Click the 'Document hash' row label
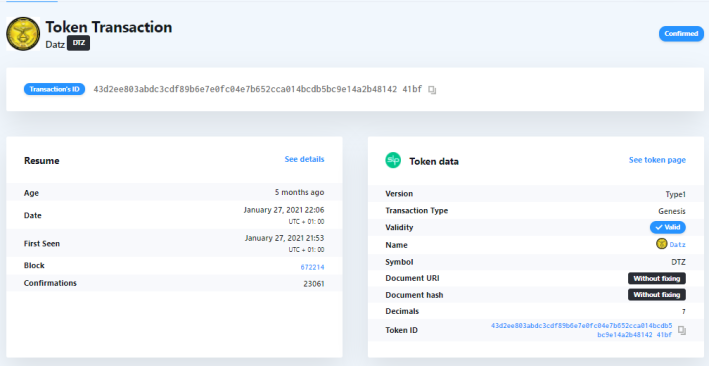Viewport: 709px width, 366px height. [x=414, y=295]
